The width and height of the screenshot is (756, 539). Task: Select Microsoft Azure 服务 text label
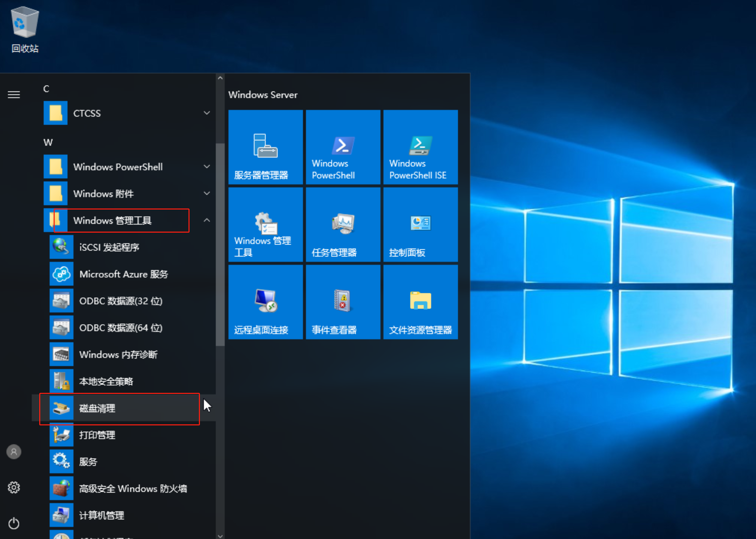124,274
